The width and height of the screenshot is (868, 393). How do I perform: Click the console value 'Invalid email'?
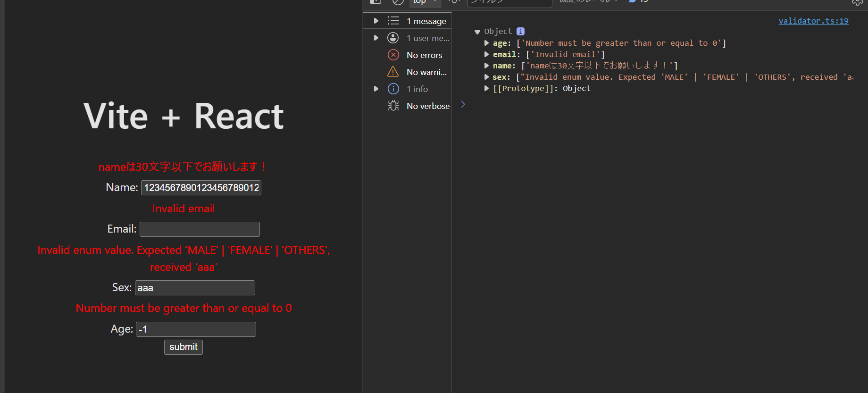(565, 54)
